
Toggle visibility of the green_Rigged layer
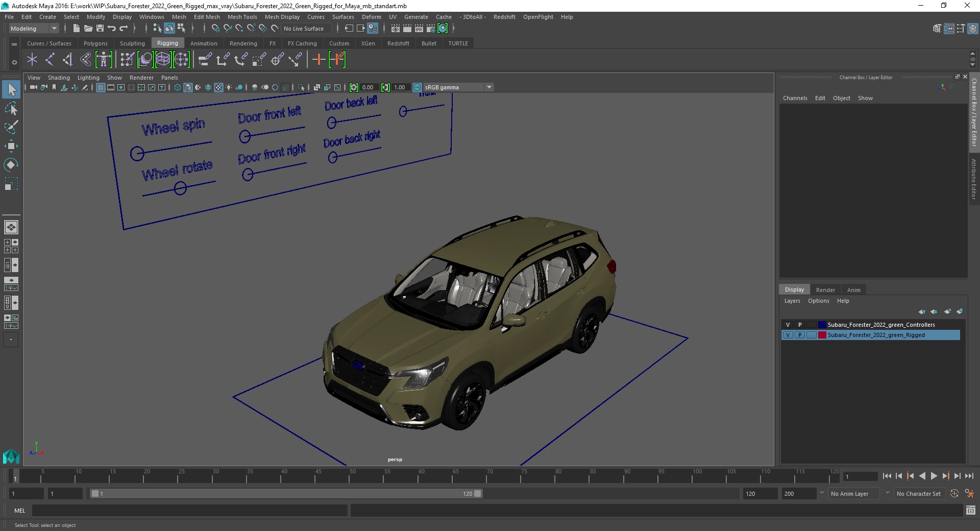pyautogui.click(x=788, y=335)
